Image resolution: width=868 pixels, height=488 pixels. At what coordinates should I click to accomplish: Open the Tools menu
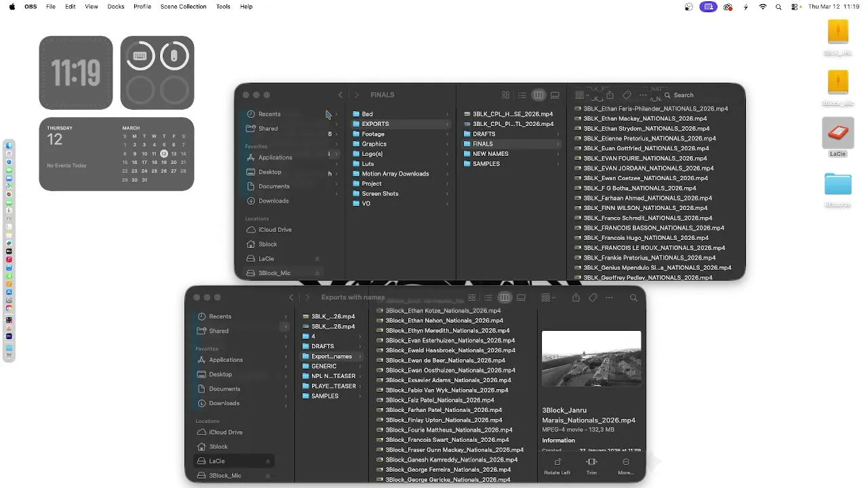(223, 7)
